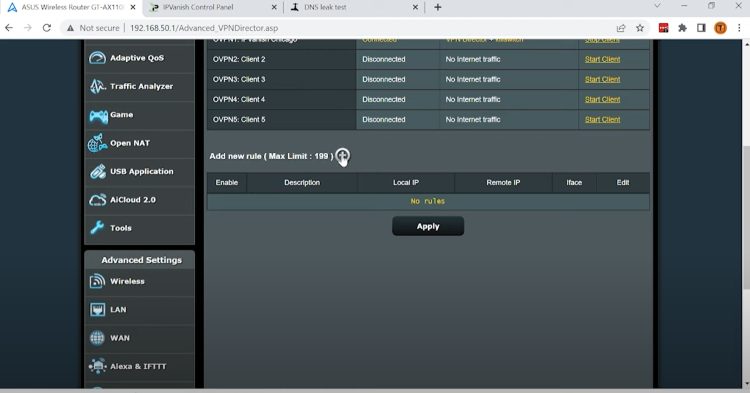The image size is (750, 393).
Task: Click the red extension icon in toolbar
Action: click(x=663, y=28)
